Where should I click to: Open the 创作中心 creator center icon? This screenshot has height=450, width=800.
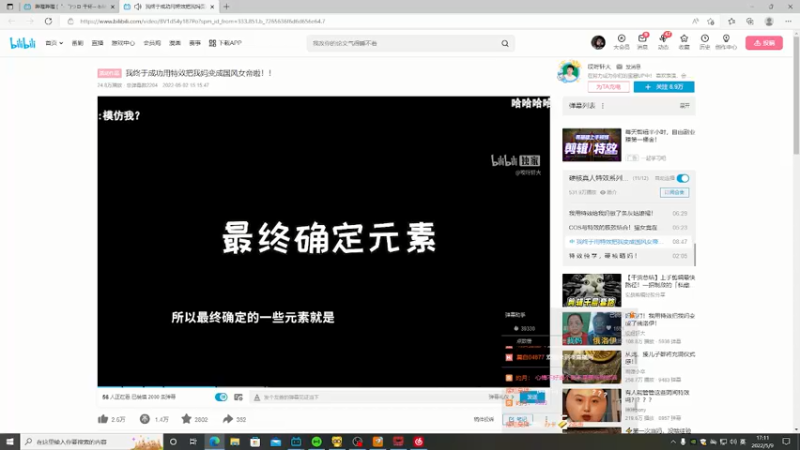(x=726, y=42)
